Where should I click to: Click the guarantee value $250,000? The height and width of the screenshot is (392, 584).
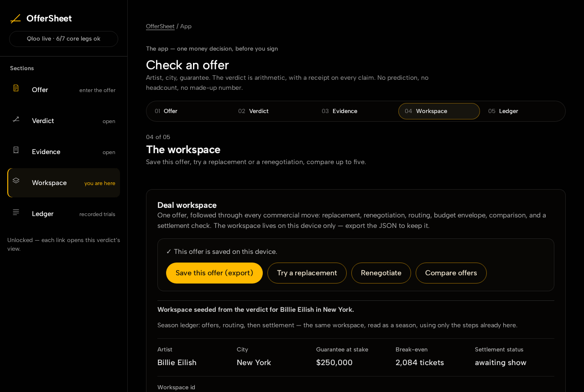point(334,363)
